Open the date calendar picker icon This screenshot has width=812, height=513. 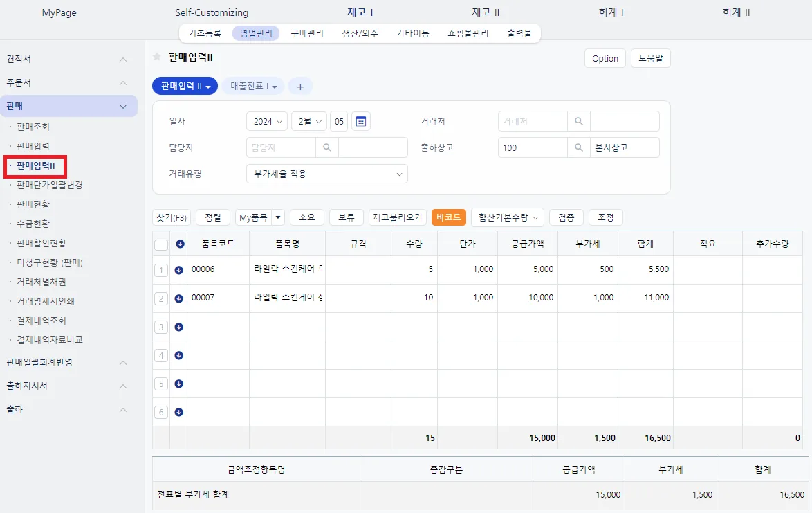[x=361, y=121]
